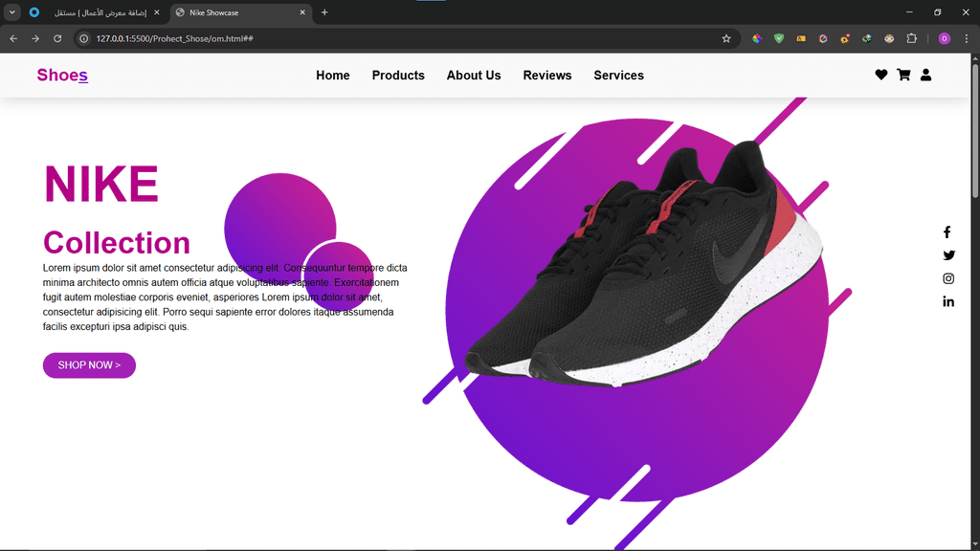The width and height of the screenshot is (980, 551).
Task: Open the Services nav link
Action: [x=619, y=76]
